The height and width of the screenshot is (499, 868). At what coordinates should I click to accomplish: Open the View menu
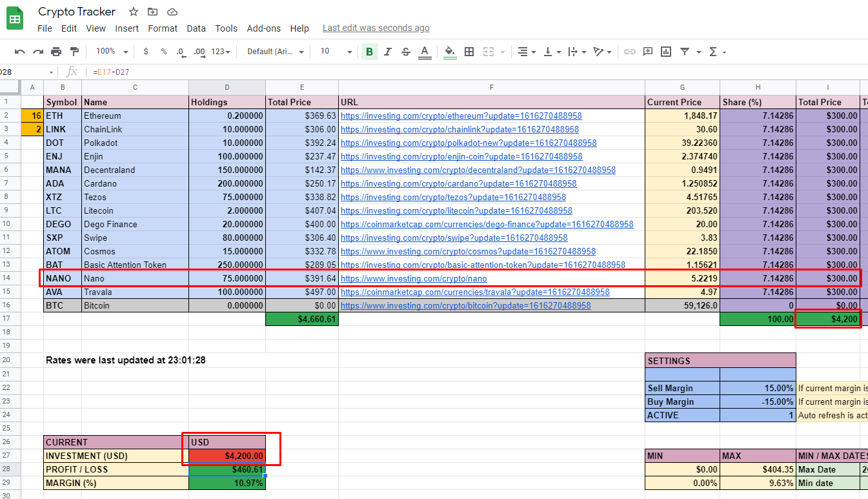coord(96,28)
